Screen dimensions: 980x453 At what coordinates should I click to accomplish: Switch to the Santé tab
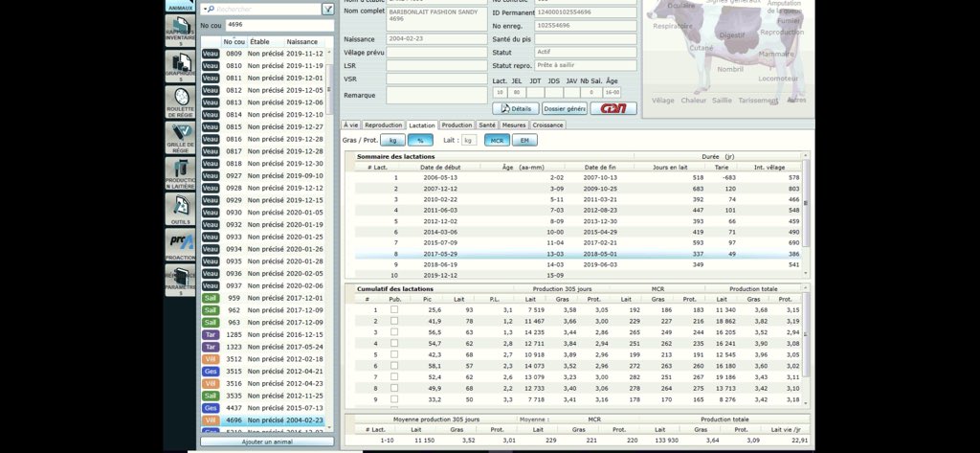coord(487,125)
